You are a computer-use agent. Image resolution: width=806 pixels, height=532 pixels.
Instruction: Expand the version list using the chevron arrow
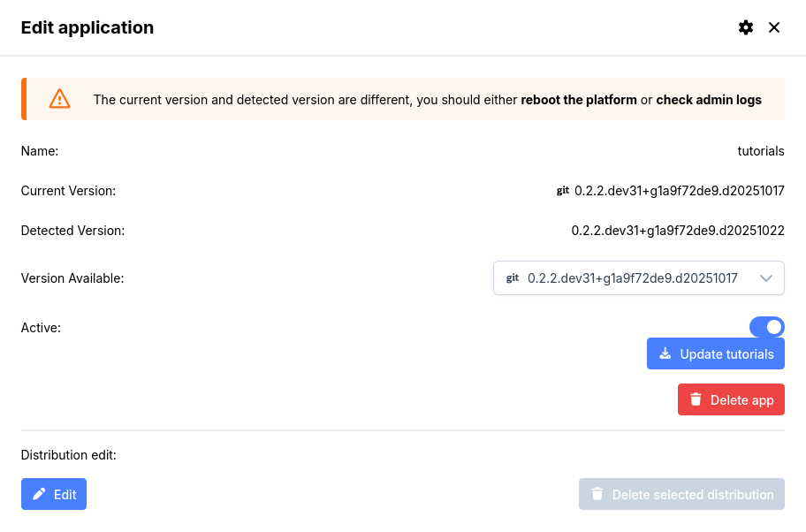point(766,278)
